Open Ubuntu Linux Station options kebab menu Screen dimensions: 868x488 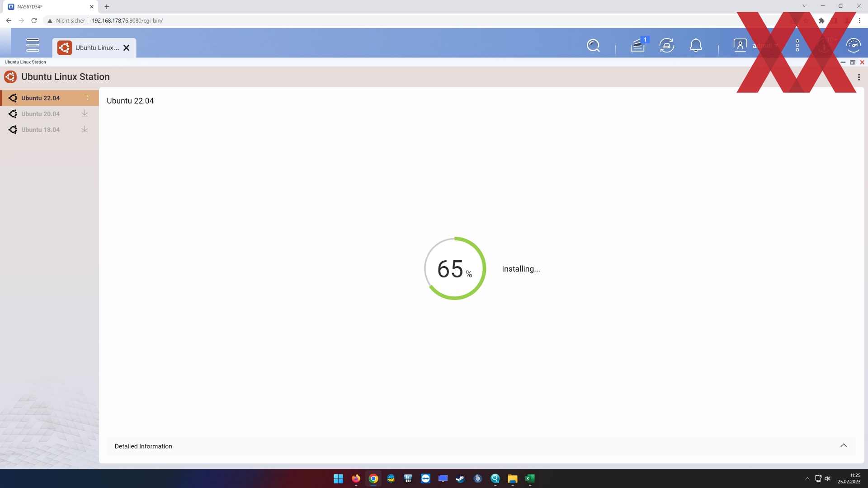click(859, 77)
